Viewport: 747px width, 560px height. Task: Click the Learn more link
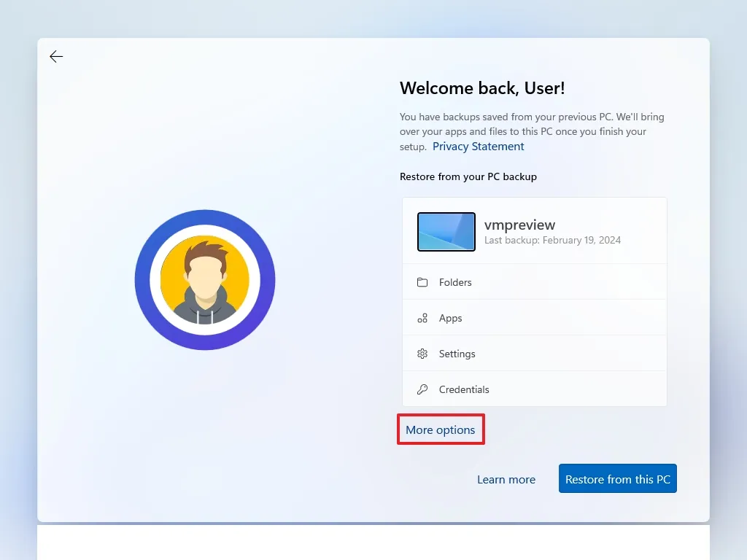click(506, 479)
